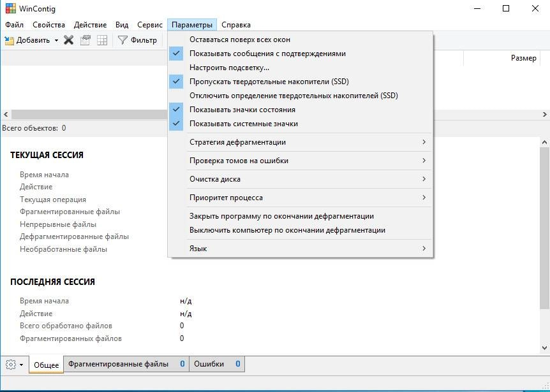Open Настроить подсветку... menu entry
550x392 pixels.
coord(301,68)
